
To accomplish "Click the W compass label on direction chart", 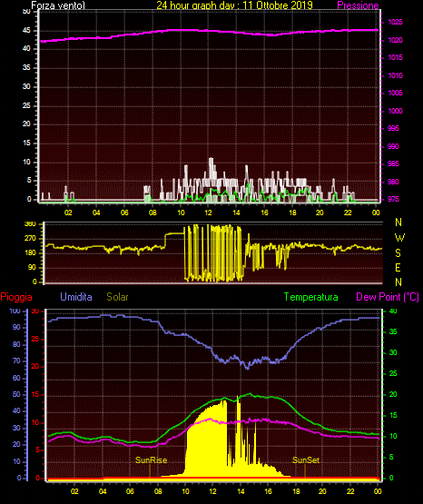I will pyautogui.click(x=399, y=238).
